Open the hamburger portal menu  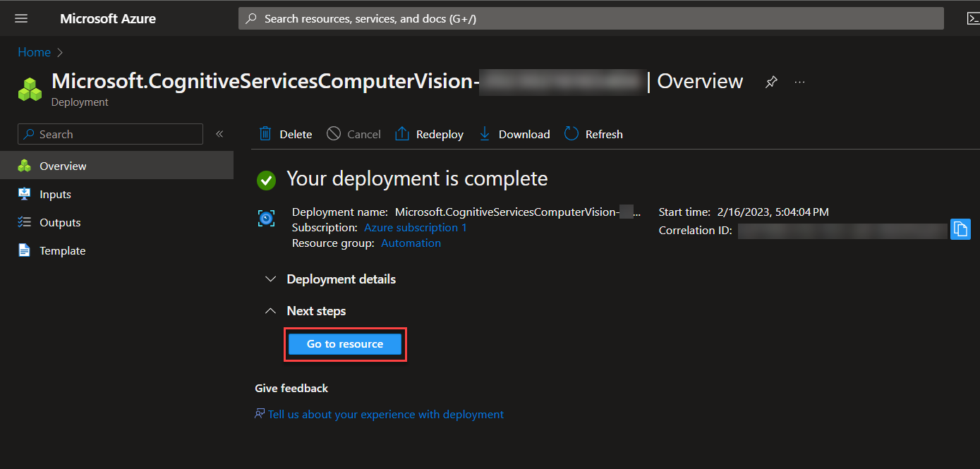pos(21,18)
